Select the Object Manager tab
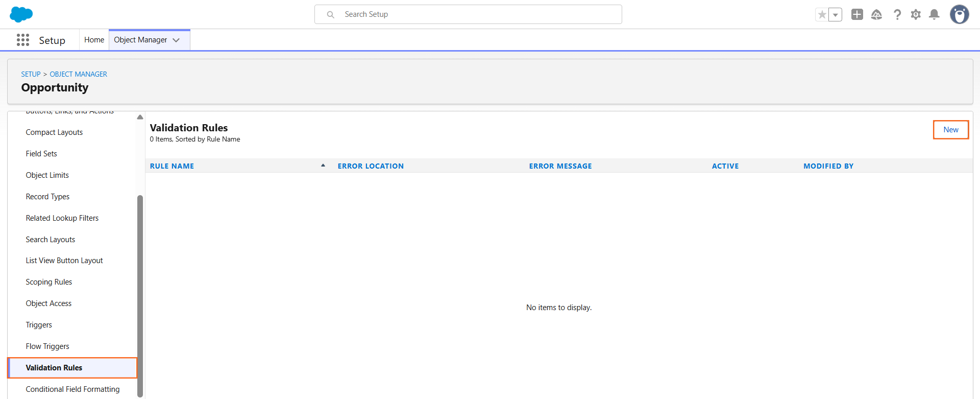Viewport: 980px width, 399px height. click(140, 40)
